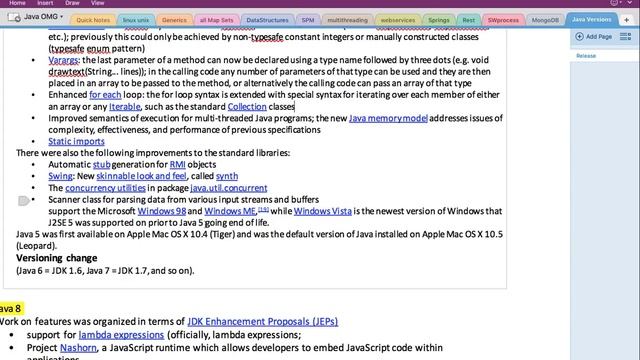Switch to the MongoDB section tab
640x360 pixels.
click(545, 20)
